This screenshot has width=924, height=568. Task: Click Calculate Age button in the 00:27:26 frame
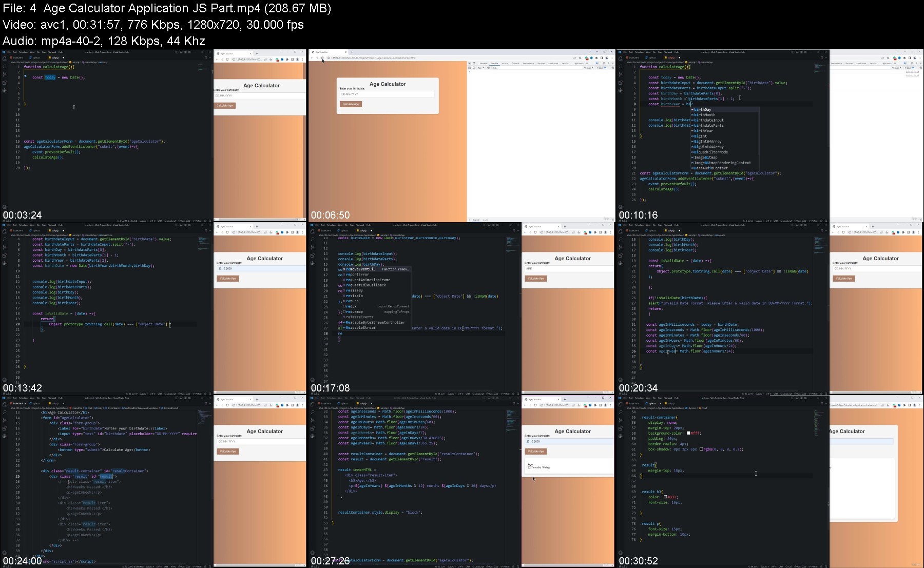pyautogui.click(x=535, y=452)
